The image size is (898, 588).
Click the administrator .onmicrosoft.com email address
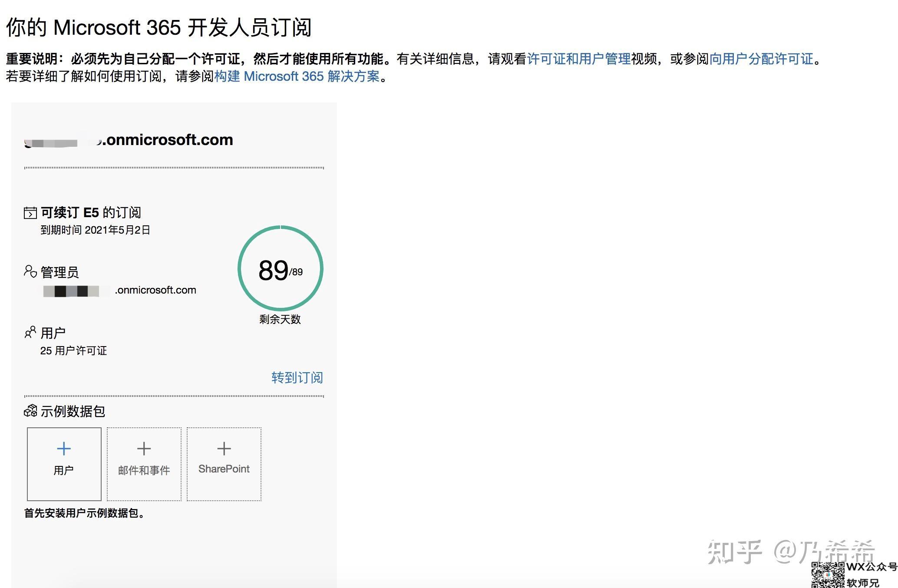pos(120,290)
